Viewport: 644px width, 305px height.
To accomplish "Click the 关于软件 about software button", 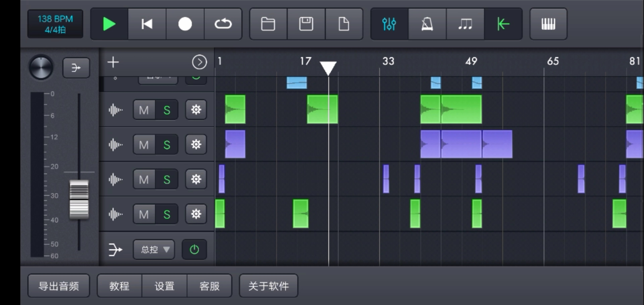I will pyautogui.click(x=268, y=286).
